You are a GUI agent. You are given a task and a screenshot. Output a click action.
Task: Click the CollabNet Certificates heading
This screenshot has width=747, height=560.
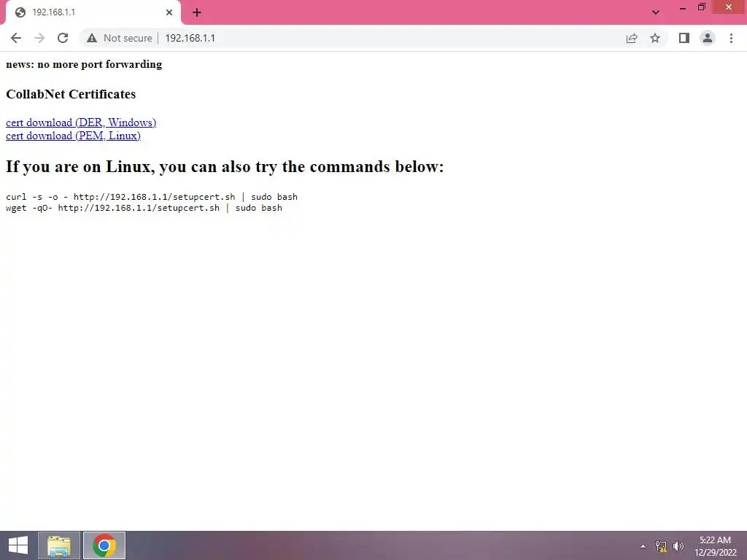(71, 94)
